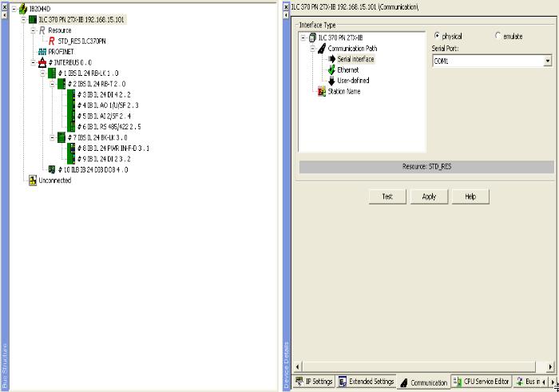Select the Unconnected label
559x392 pixels.
click(x=55, y=180)
